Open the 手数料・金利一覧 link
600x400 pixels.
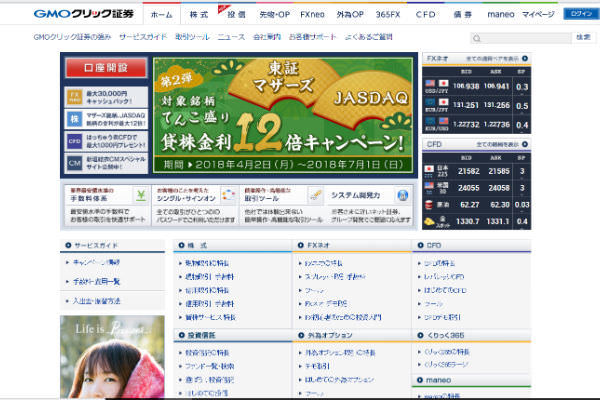point(96,282)
